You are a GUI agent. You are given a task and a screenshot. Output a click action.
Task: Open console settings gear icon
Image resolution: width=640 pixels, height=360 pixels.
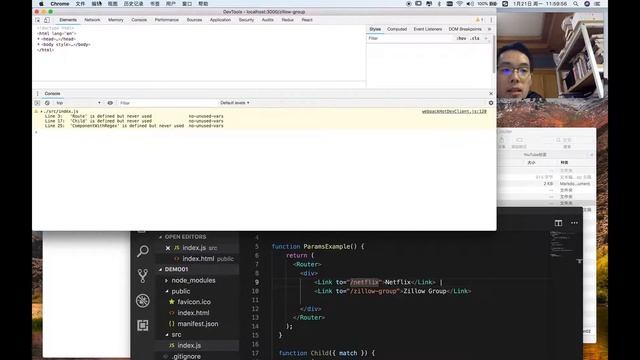(x=491, y=103)
